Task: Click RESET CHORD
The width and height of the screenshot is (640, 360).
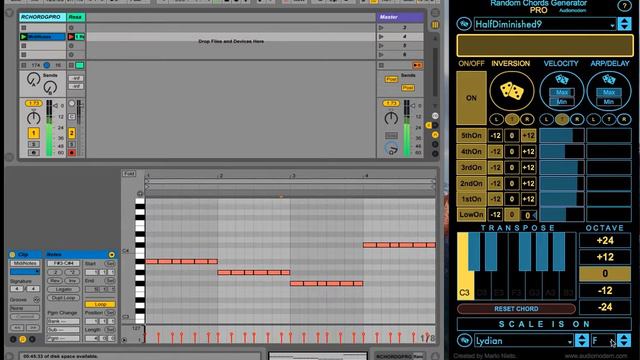Action: pyautogui.click(x=516, y=309)
